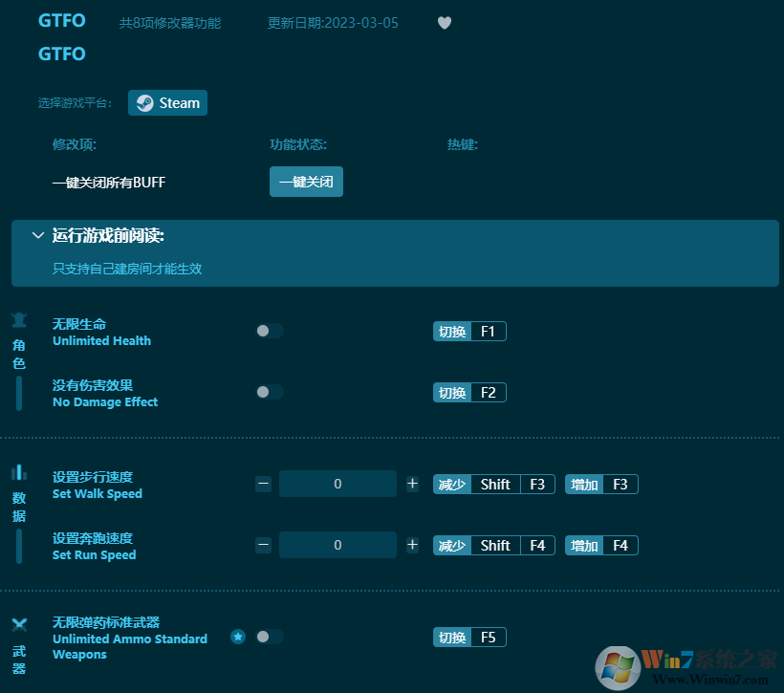Select the Steam platform button
Image resolution: width=784 pixels, height=693 pixels.
point(168,103)
